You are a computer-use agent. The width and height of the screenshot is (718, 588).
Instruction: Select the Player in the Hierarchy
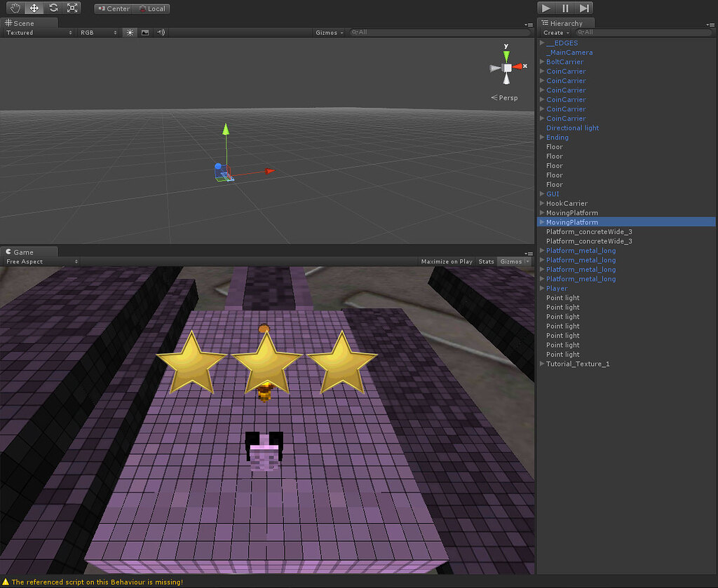coord(557,288)
